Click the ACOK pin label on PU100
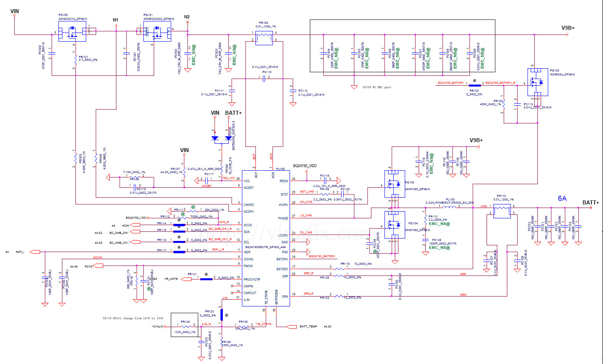Viewport: 603px width, 364px height. [x=248, y=225]
